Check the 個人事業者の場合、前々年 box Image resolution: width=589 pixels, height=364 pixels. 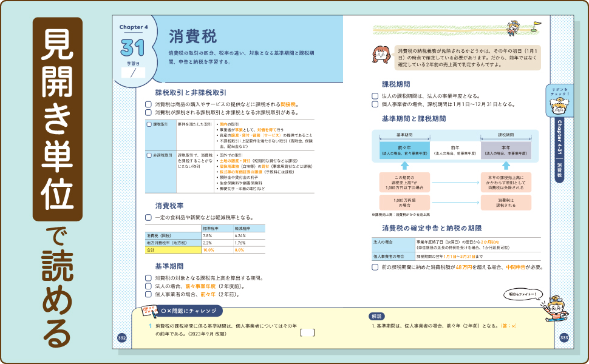pyautogui.click(x=148, y=295)
